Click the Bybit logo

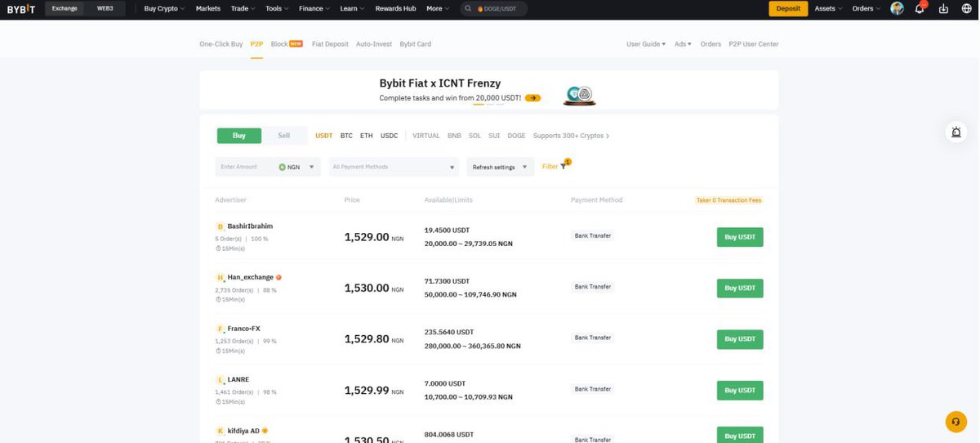[21, 8]
